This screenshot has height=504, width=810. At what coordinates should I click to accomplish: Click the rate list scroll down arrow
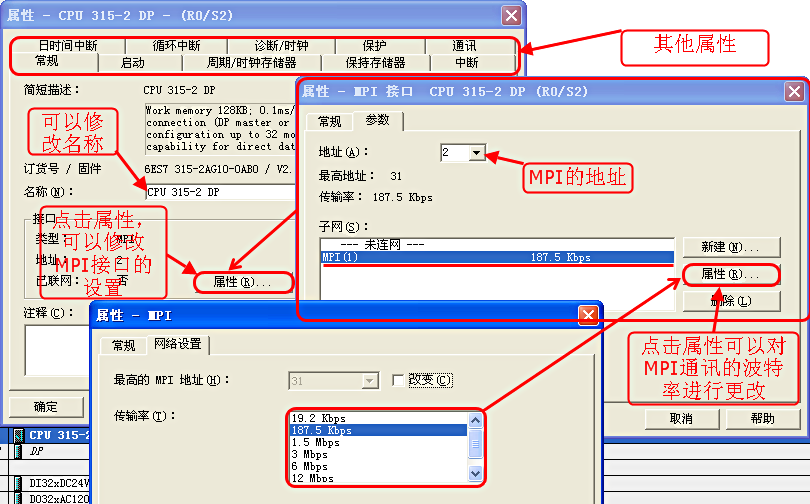[x=475, y=473]
